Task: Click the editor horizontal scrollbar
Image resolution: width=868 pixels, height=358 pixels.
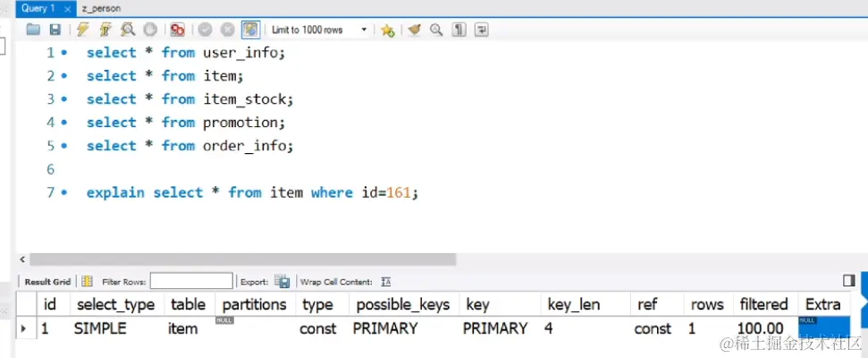Action: [242, 260]
